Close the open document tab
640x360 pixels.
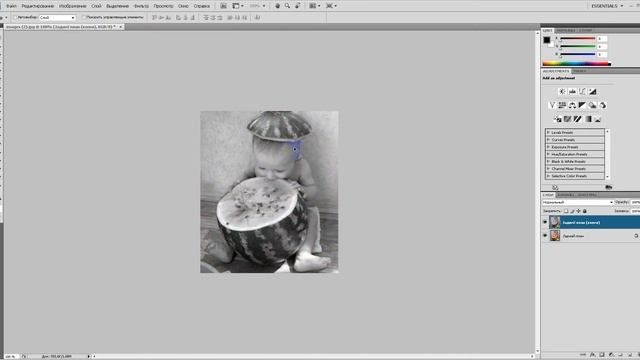pos(121,27)
